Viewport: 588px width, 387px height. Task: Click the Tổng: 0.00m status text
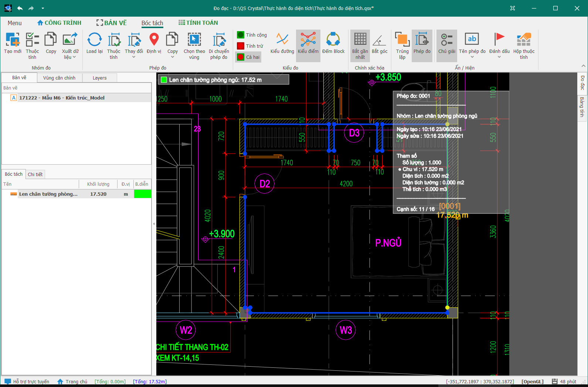coord(110,381)
